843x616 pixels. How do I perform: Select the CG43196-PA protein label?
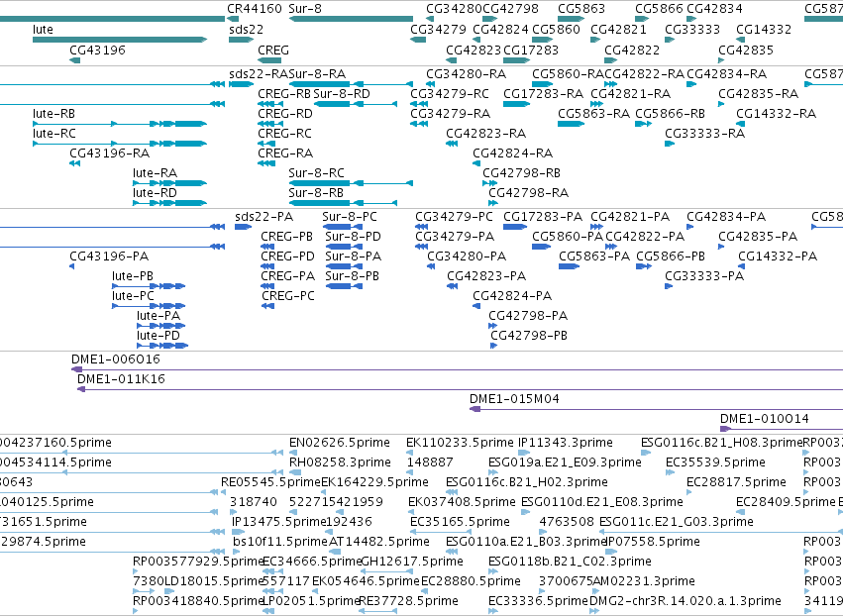tap(109, 257)
